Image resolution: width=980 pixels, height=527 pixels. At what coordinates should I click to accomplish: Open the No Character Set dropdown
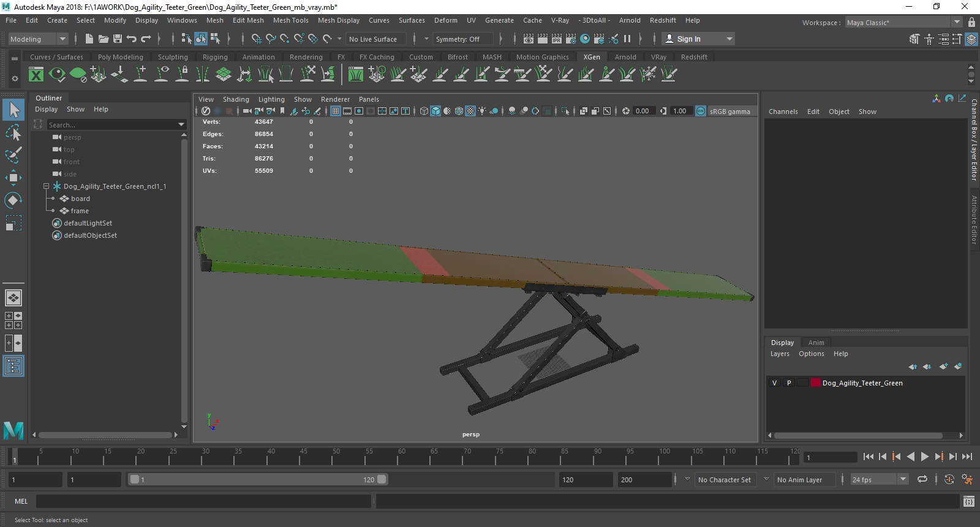pyautogui.click(x=726, y=480)
